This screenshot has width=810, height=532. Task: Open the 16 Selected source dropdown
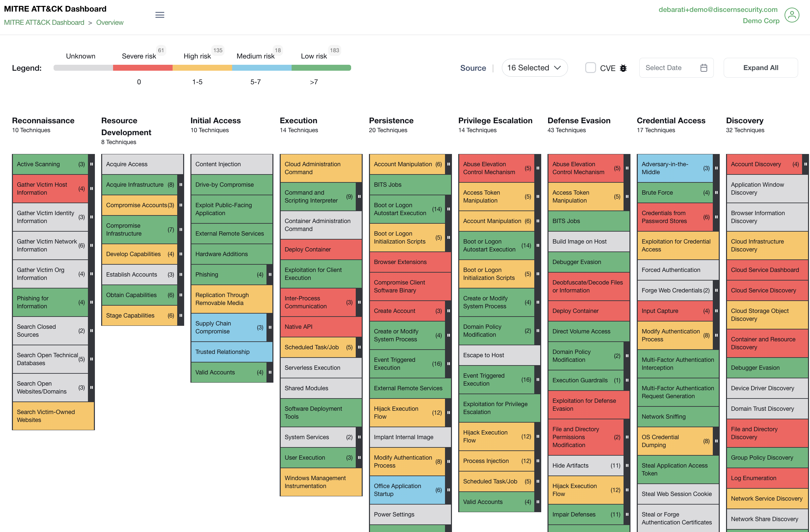534,68
